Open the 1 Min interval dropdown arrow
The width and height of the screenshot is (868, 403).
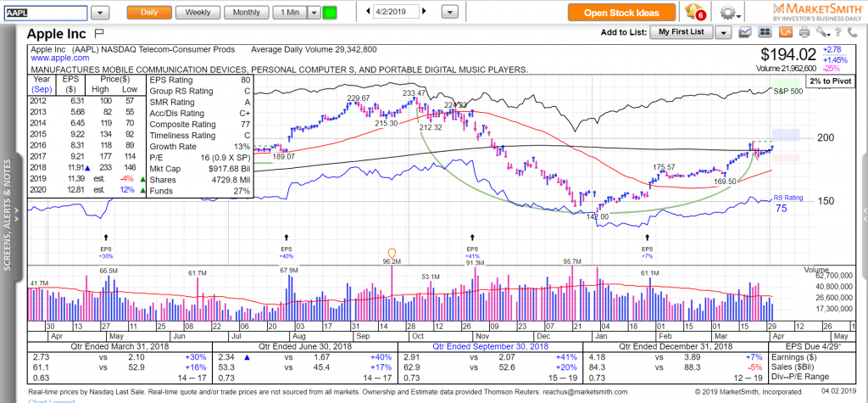[314, 13]
